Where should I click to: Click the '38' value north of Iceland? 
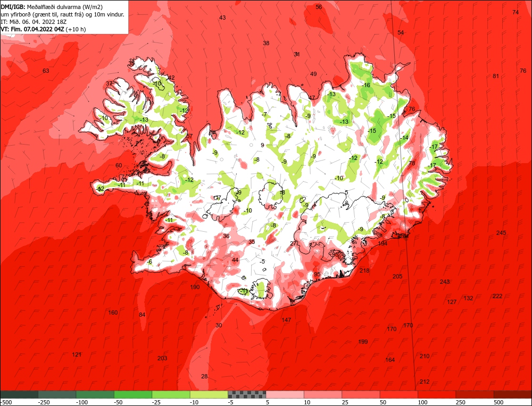point(266,43)
